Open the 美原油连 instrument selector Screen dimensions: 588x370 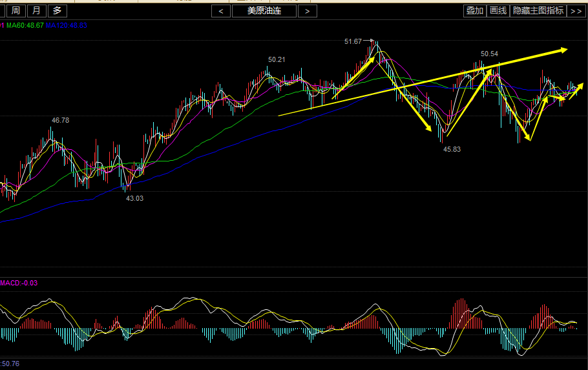(x=264, y=11)
